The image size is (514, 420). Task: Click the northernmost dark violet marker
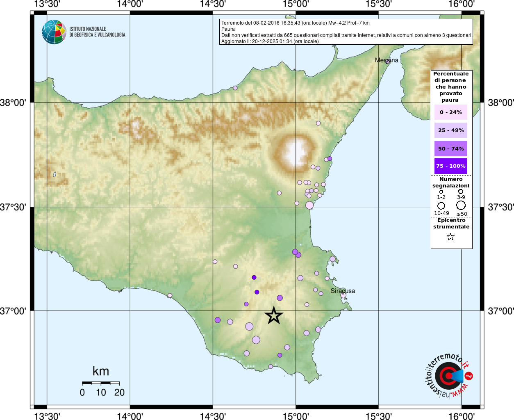coord(254,277)
